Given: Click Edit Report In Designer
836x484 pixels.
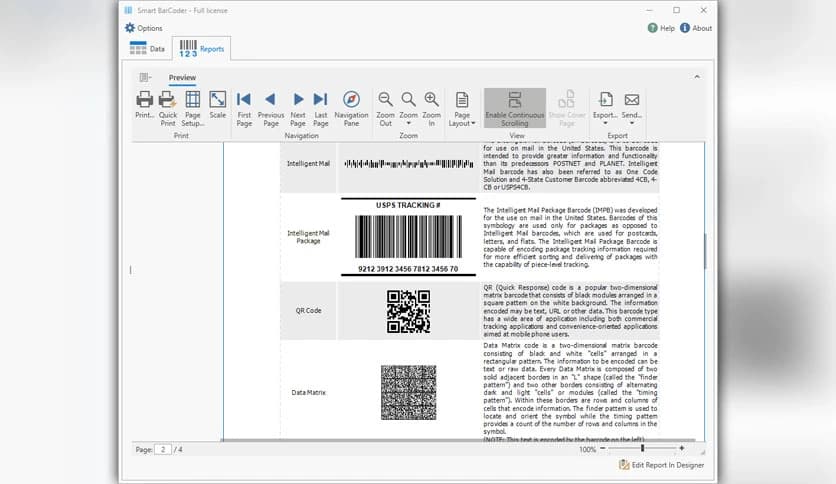Looking at the screenshot, I should click(x=661, y=465).
